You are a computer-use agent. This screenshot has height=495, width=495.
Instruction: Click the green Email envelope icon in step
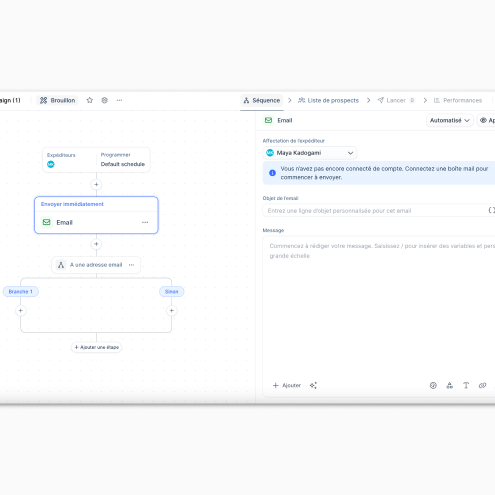click(47, 222)
